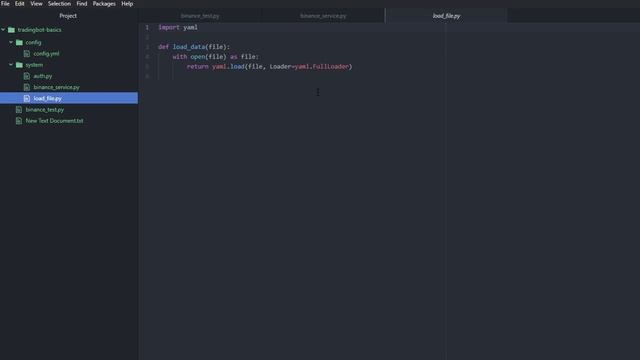Click the auth.py file icon
This screenshot has width=640, height=360.
[27, 76]
